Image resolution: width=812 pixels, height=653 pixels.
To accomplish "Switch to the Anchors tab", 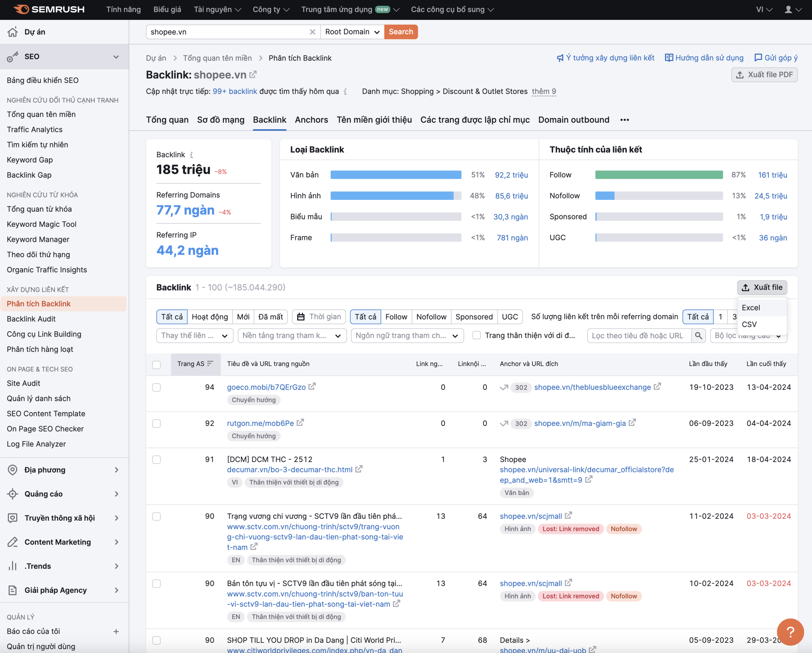I will click(311, 120).
